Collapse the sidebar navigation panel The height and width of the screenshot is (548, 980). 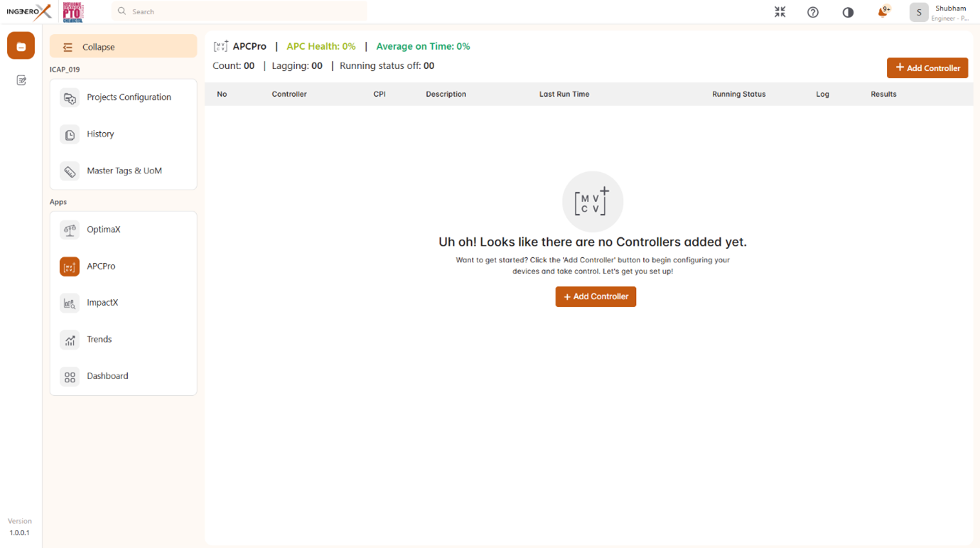pos(123,47)
